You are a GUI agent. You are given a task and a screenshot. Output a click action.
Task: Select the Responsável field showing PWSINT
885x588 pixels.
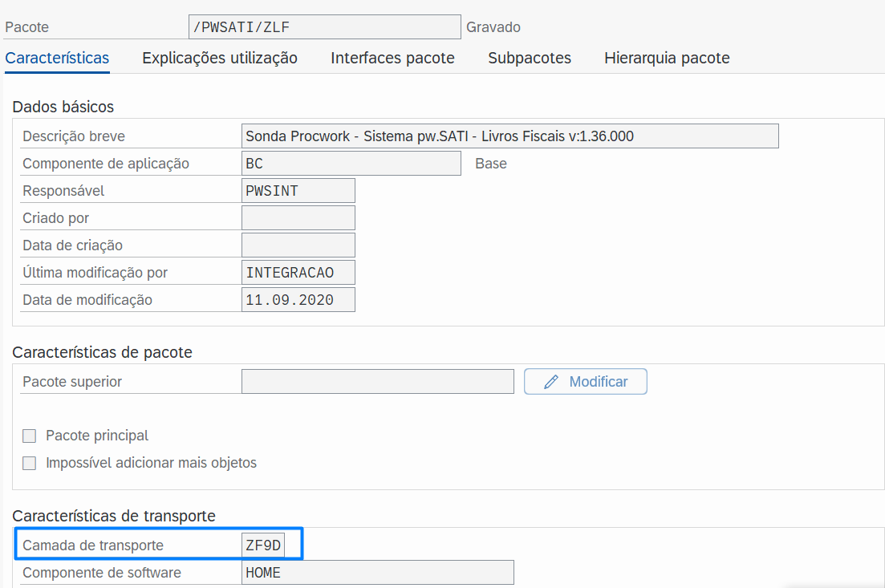[298, 191]
